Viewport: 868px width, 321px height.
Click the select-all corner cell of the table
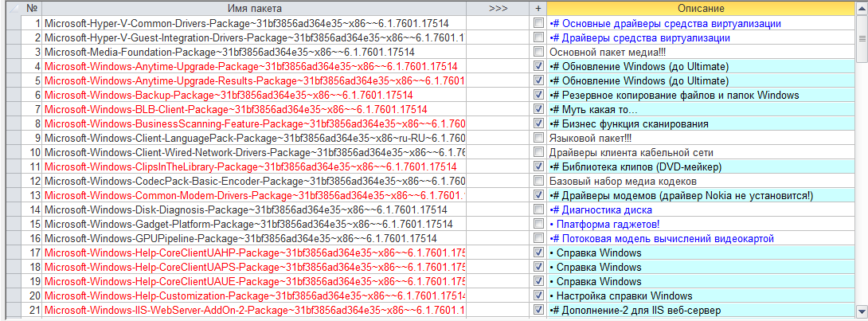15,9
